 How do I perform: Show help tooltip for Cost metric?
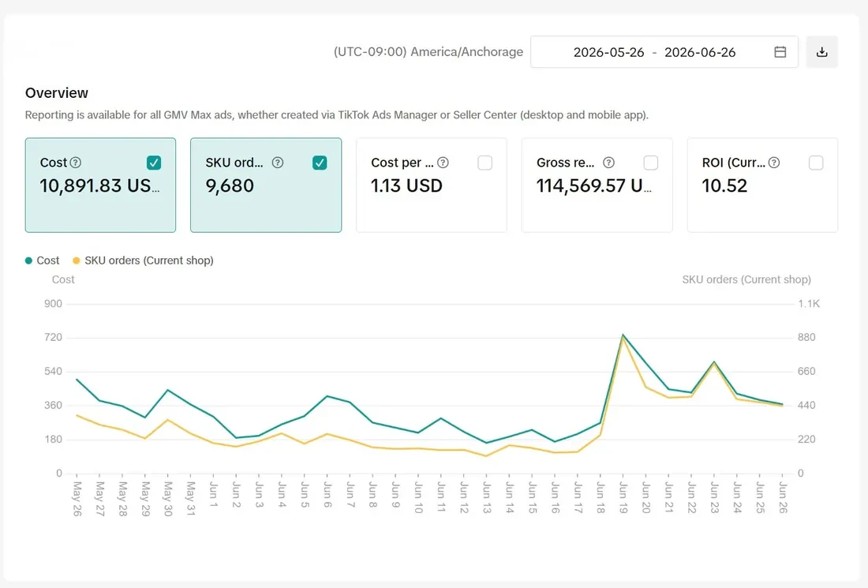[x=76, y=163]
